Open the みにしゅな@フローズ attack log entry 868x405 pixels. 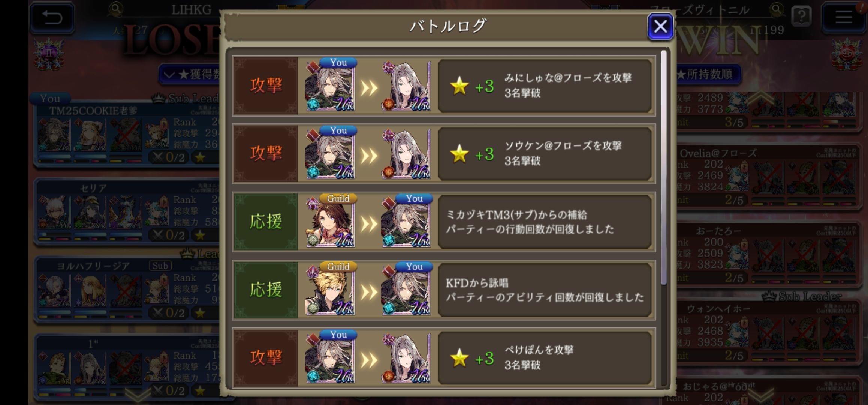[444, 86]
